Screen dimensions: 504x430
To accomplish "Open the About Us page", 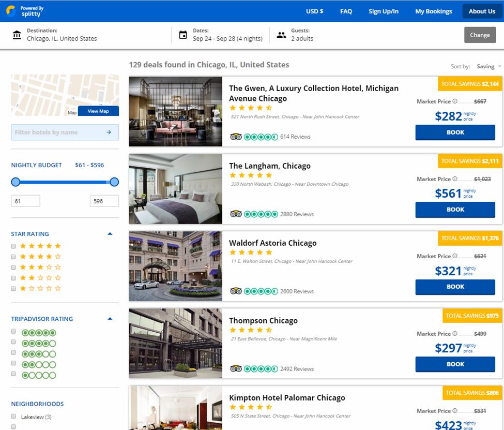I will coord(482,11).
